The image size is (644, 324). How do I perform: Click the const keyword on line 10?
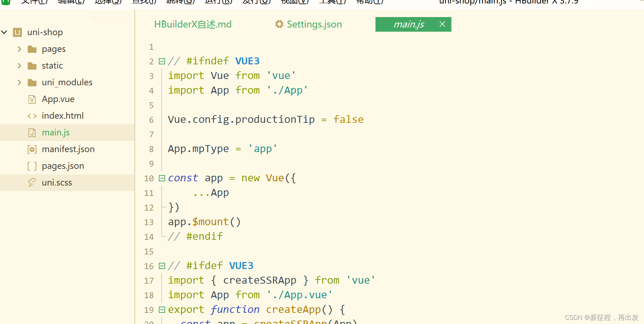pyautogui.click(x=183, y=178)
